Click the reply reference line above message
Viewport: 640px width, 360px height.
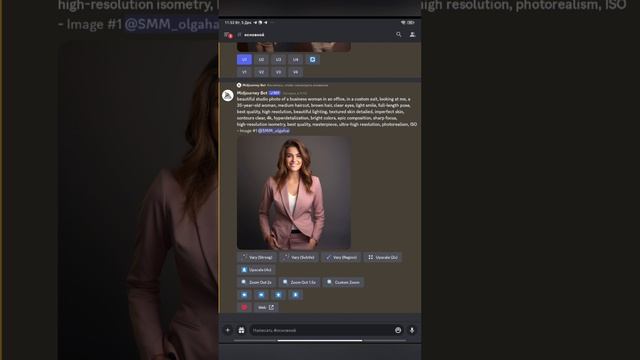(x=282, y=85)
